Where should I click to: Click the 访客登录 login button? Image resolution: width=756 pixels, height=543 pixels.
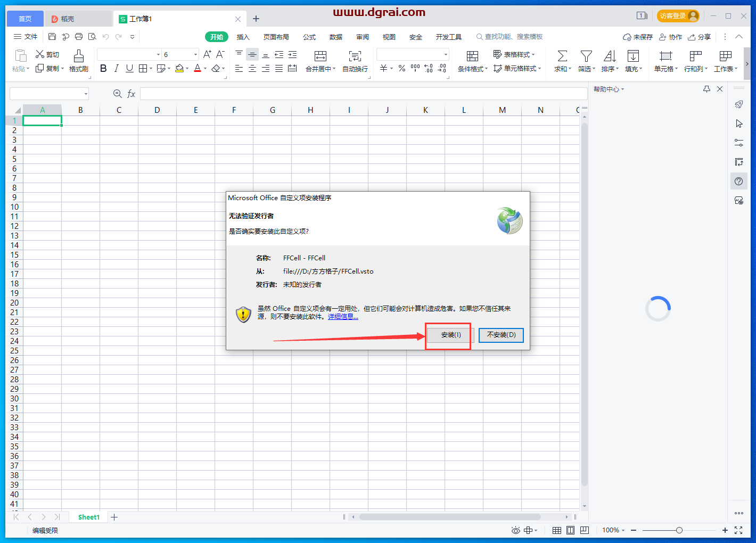[x=678, y=16]
